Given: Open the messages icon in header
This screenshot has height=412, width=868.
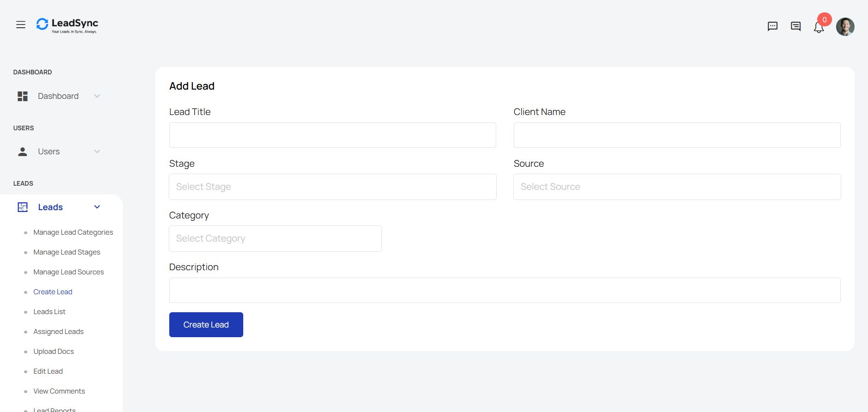Looking at the screenshot, I should pos(795,26).
